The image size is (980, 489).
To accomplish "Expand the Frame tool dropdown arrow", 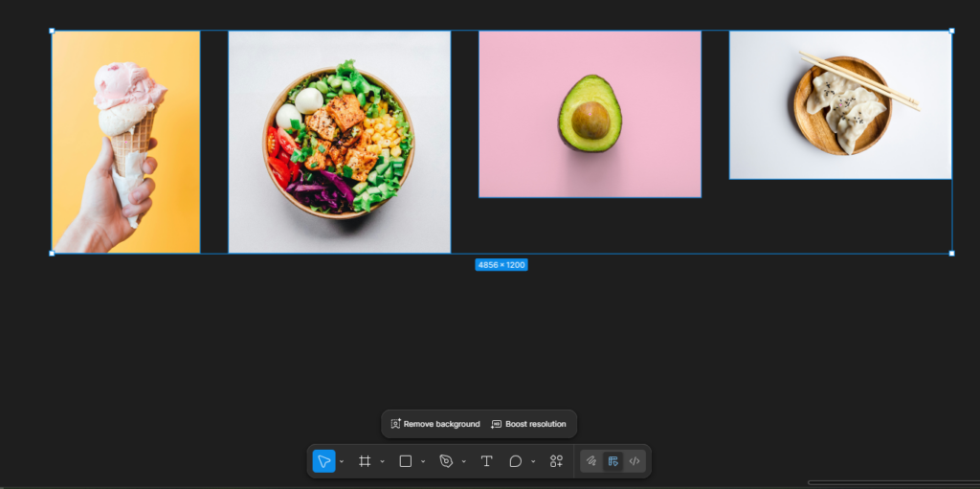I will [x=383, y=461].
